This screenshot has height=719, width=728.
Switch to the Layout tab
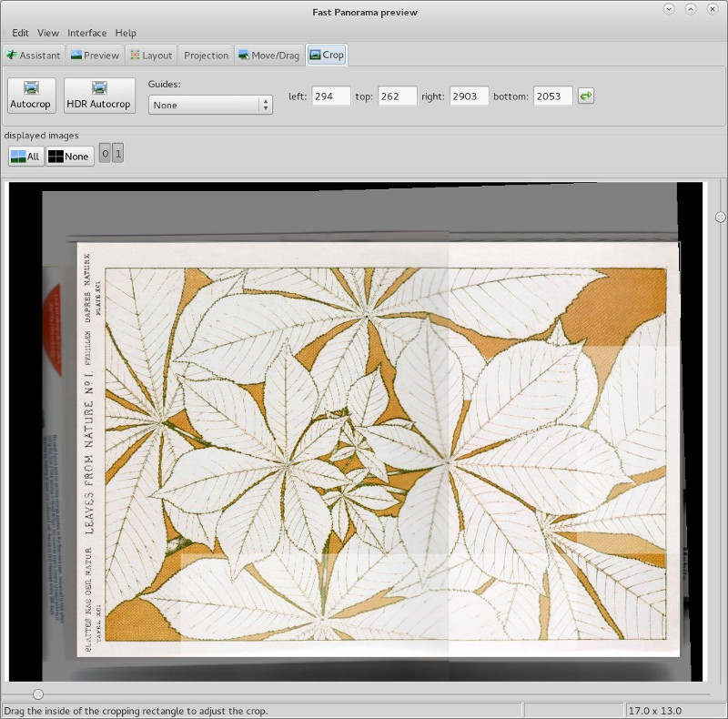(x=151, y=56)
